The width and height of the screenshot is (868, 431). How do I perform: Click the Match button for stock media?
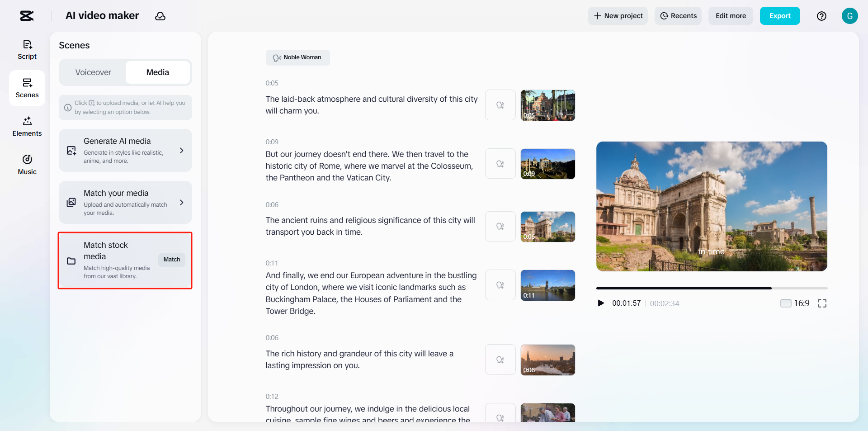coord(172,260)
